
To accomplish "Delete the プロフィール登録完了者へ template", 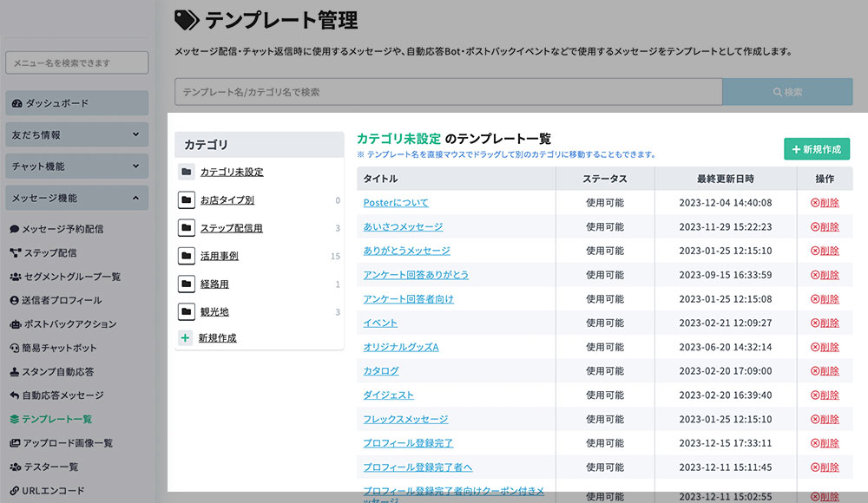I will pyautogui.click(x=825, y=467).
